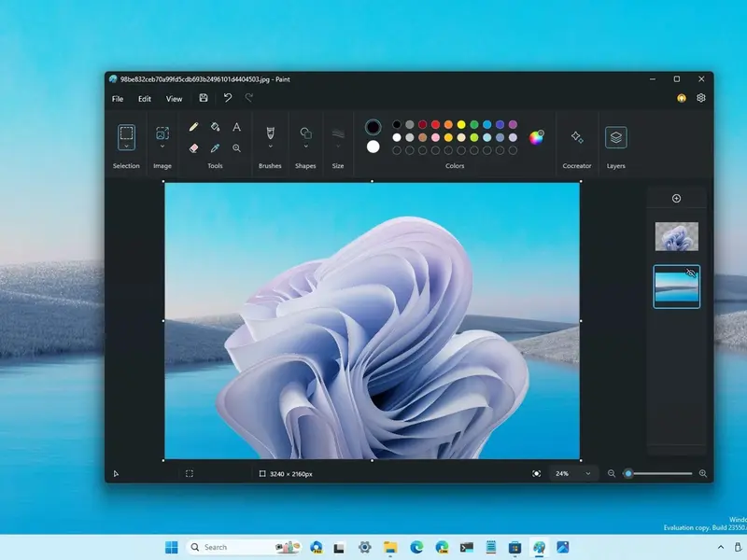Viewport: 747px width, 560px height.
Task: Activate the Eraser tool
Action: [193, 148]
